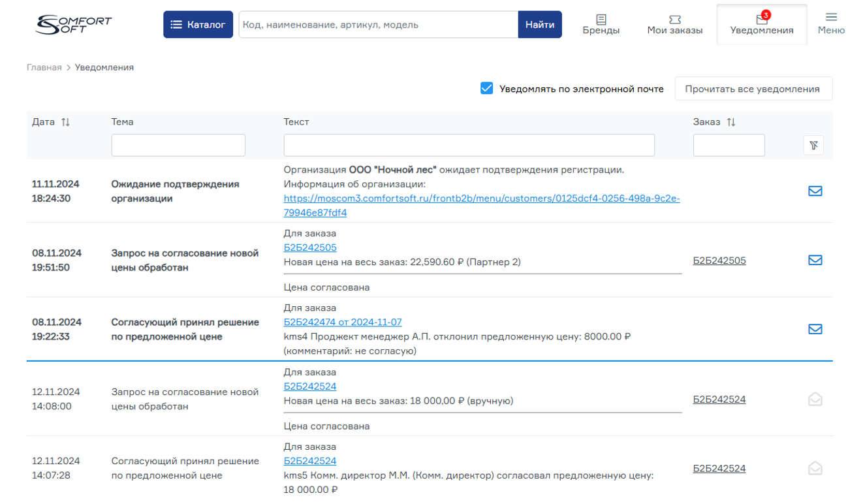Click Прочитать все уведомления button
The image size is (863, 504).
click(x=753, y=89)
